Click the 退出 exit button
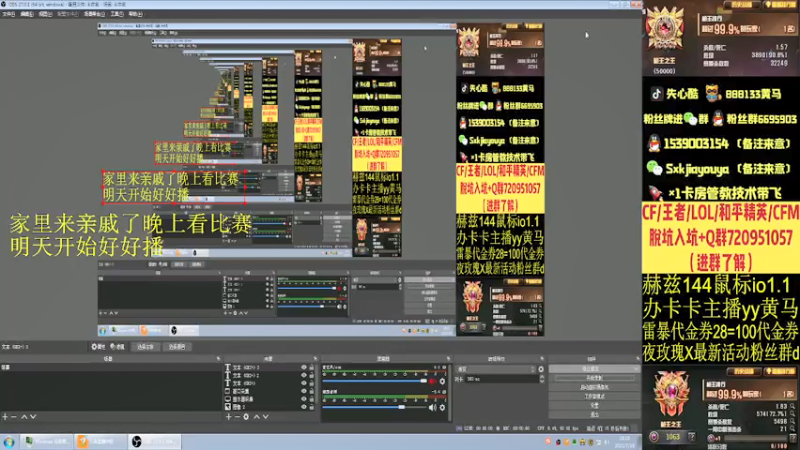Image resolution: width=800 pixels, height=450 pixels. pyautogui.click(x=594, y=414)
